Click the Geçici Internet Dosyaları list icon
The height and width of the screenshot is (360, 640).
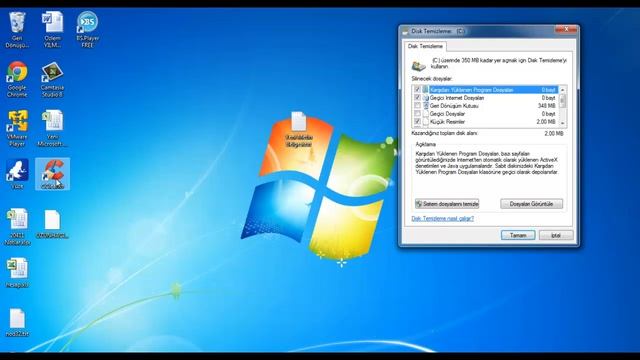click(x=426, y=98)
